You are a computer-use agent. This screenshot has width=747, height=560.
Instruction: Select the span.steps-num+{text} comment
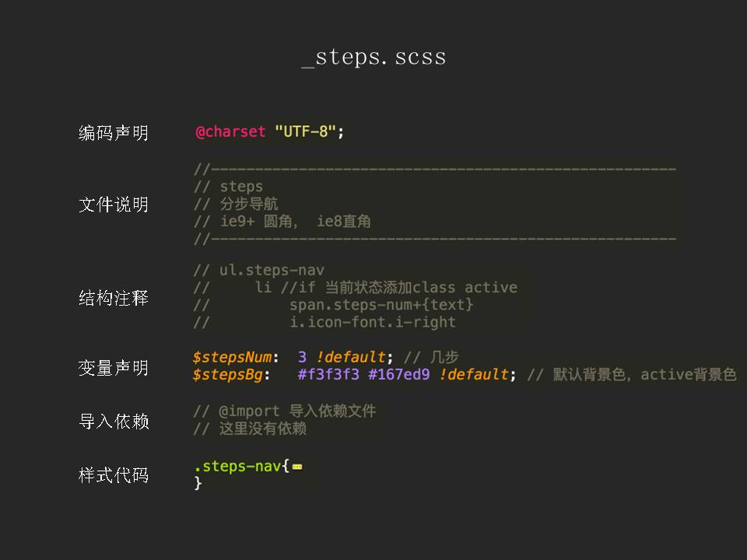(381, 304)
